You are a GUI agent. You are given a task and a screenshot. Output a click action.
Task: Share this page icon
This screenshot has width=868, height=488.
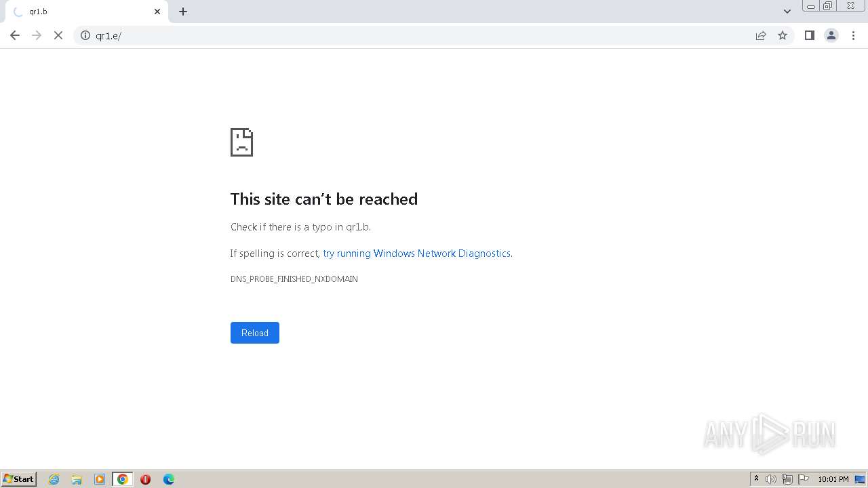coord(761,35)
